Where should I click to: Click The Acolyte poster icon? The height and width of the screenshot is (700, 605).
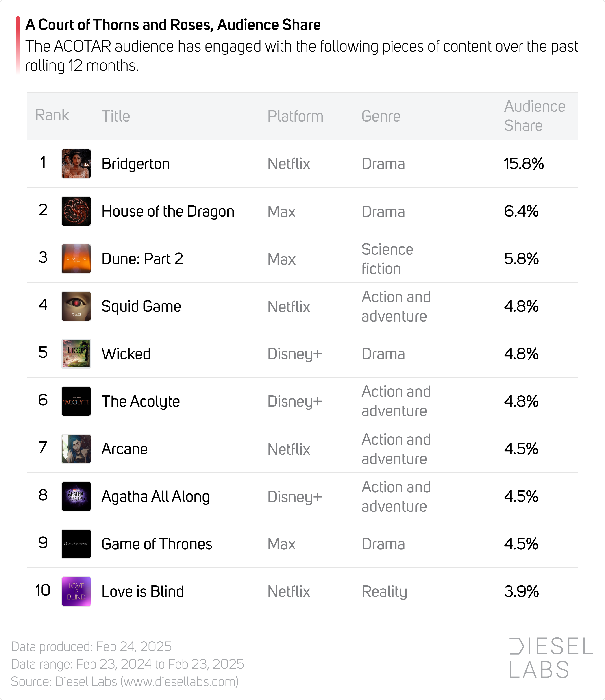pos(76,401)
